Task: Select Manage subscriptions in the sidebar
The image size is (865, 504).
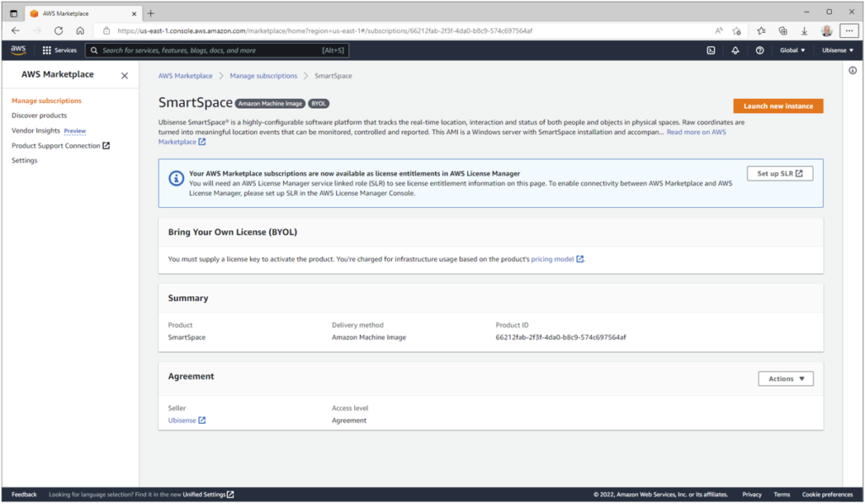Action: coord(46,101)
